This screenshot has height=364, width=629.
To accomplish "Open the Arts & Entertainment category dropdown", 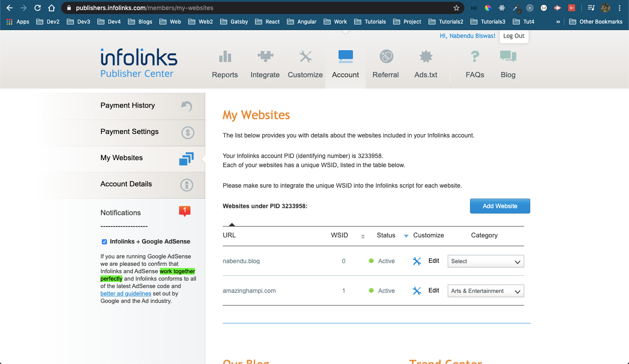I will click(x=486, y=291).
